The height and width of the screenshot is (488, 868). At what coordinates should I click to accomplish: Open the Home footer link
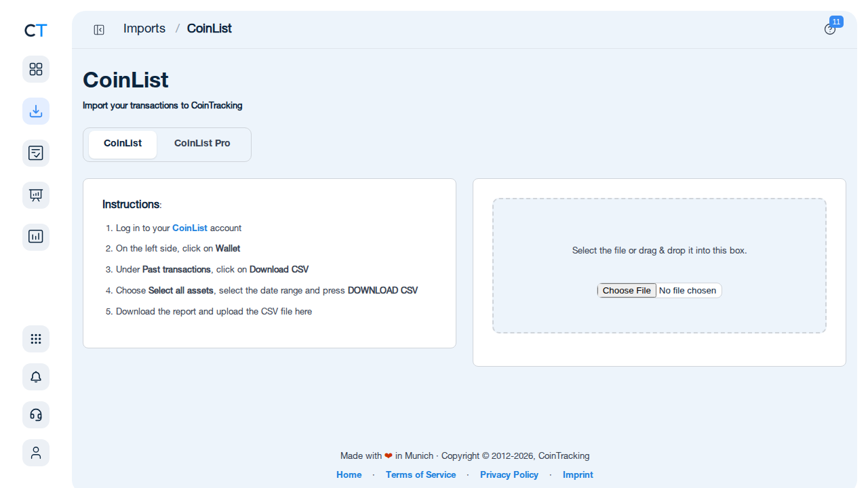click(x=349, y=475)
